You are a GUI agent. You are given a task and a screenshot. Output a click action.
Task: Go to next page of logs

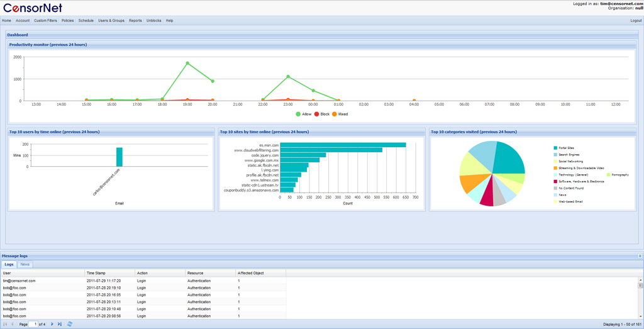[x=52, y=324]
